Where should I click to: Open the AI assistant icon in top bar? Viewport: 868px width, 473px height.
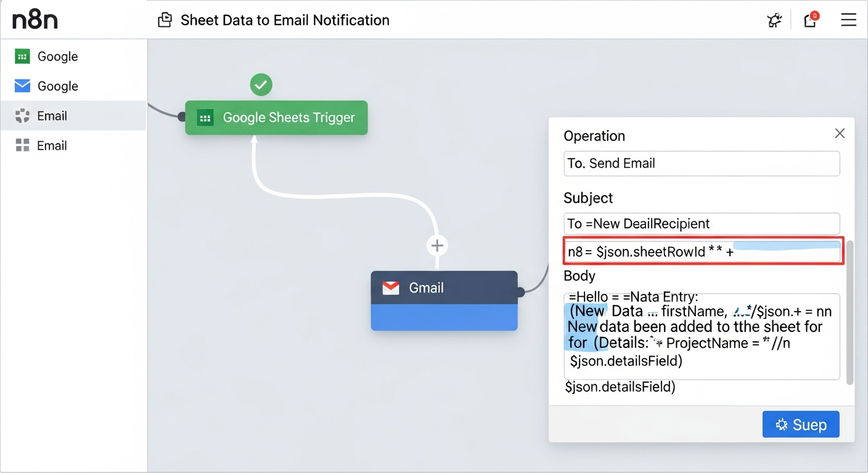tap(774, 20)
